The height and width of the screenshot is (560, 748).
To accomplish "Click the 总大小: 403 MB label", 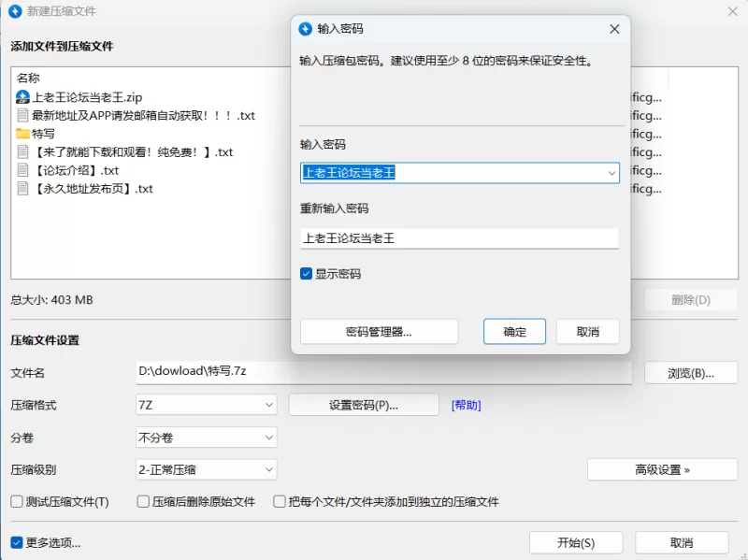I will click(x=52, y=300).
